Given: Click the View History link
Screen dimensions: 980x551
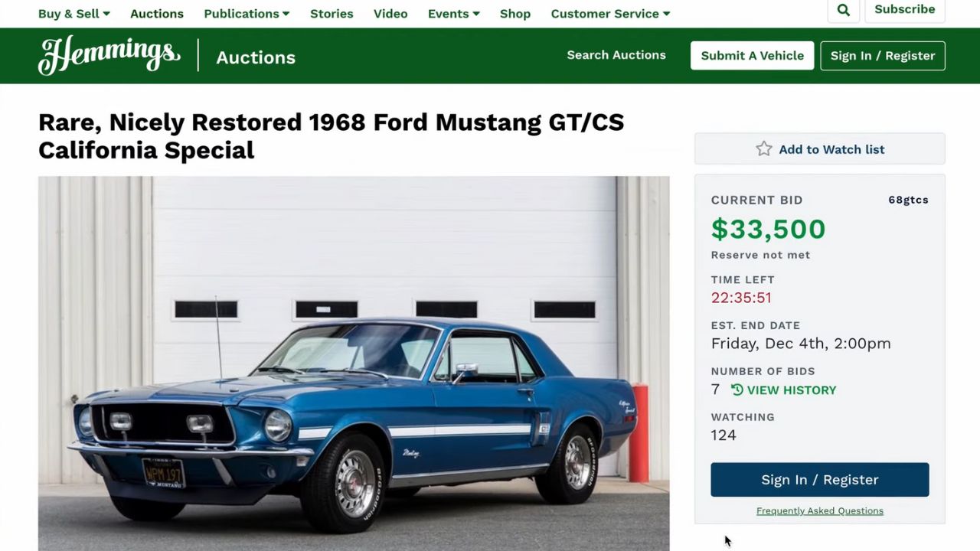Looking at the screenshot, I should pyautogui.click(x=791, y=390).
